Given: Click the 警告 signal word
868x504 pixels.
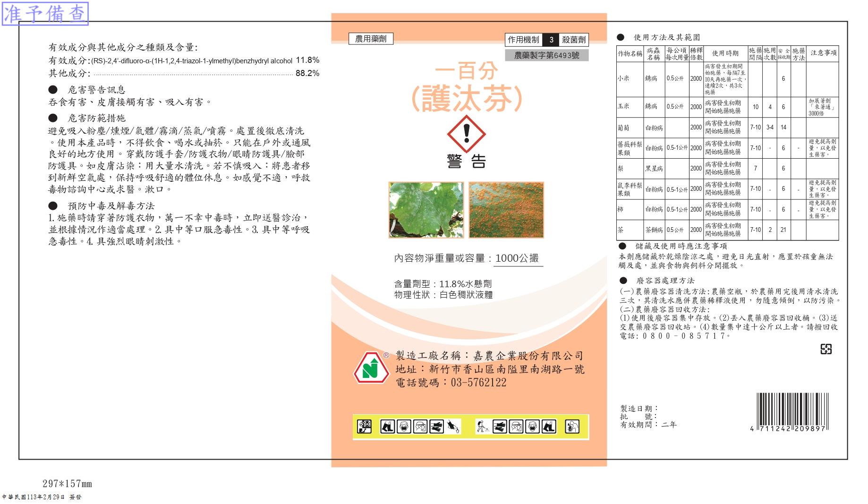Looking at the screenshot, I should point(466,162).
